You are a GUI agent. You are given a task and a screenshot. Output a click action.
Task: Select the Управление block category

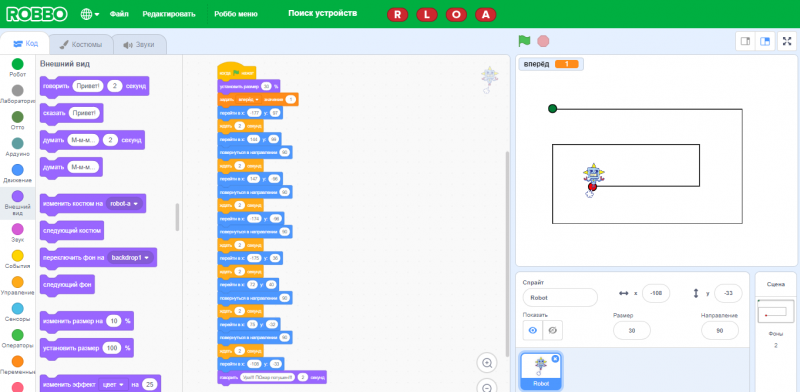click(17, 285)
